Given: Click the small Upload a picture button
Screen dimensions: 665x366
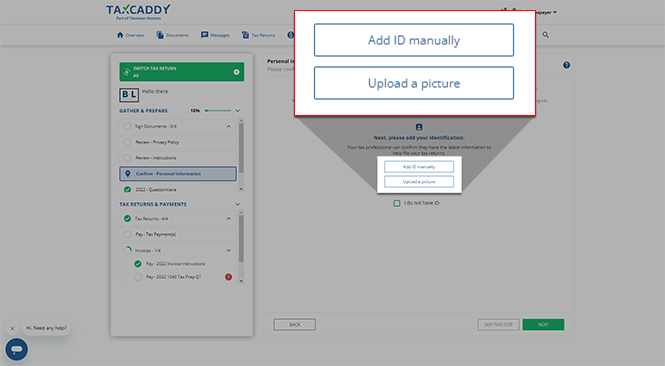Looking at the screenshot, I should tap(419, 182).
